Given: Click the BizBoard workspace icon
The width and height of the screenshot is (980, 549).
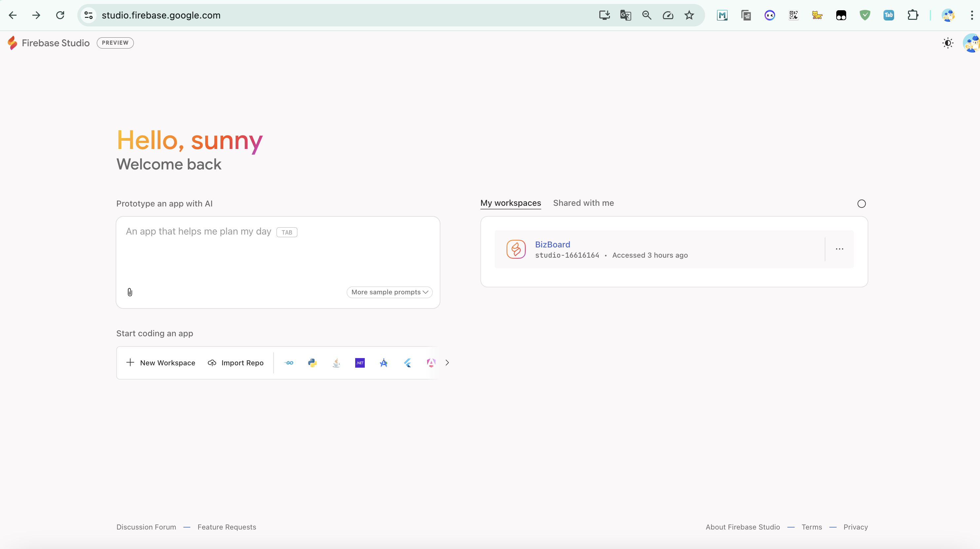Looking at the screenshot, I should click(x=516, y=249).
